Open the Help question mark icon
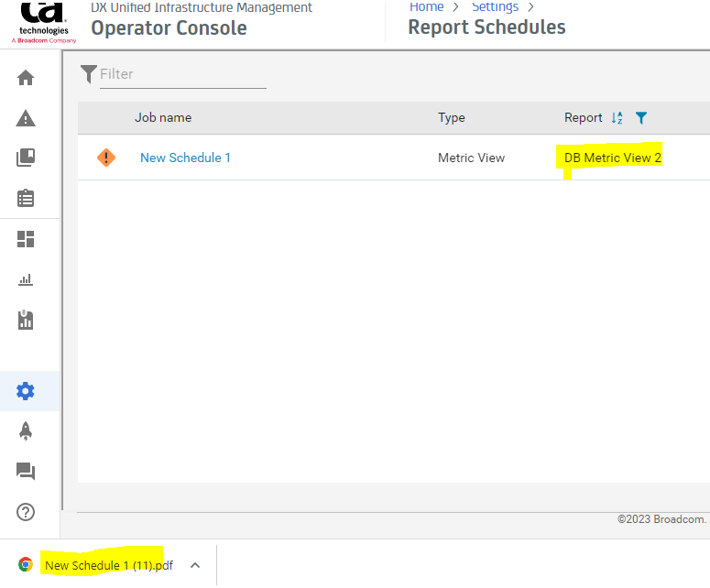 point(26,512)
